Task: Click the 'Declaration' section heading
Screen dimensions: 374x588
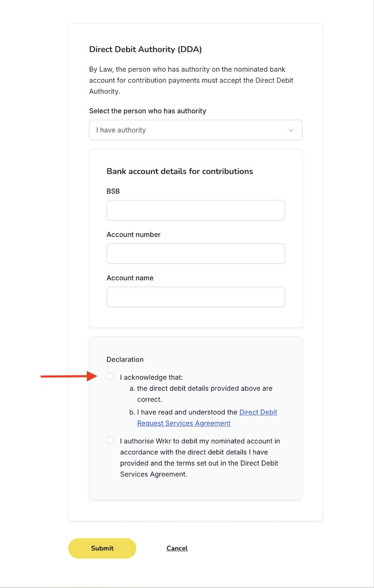Action: (125, 359)
